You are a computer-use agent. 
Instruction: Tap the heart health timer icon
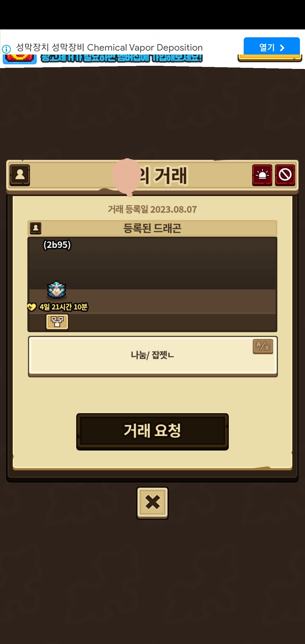tap(32, 307)
